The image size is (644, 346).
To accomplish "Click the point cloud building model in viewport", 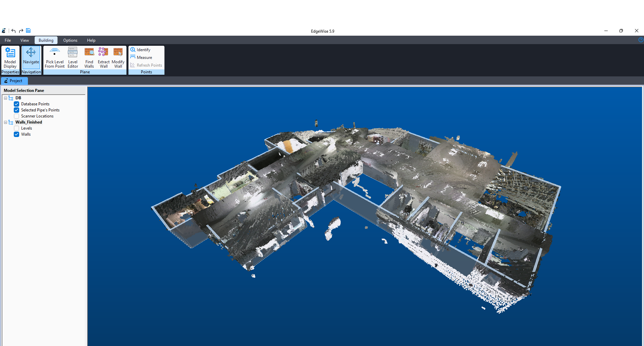I will point(356,215).
